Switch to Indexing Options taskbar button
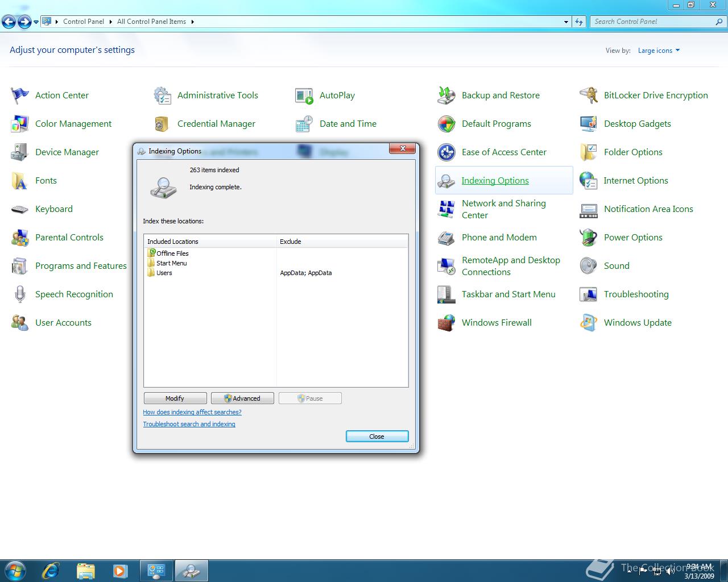 (x=191, y=571)
